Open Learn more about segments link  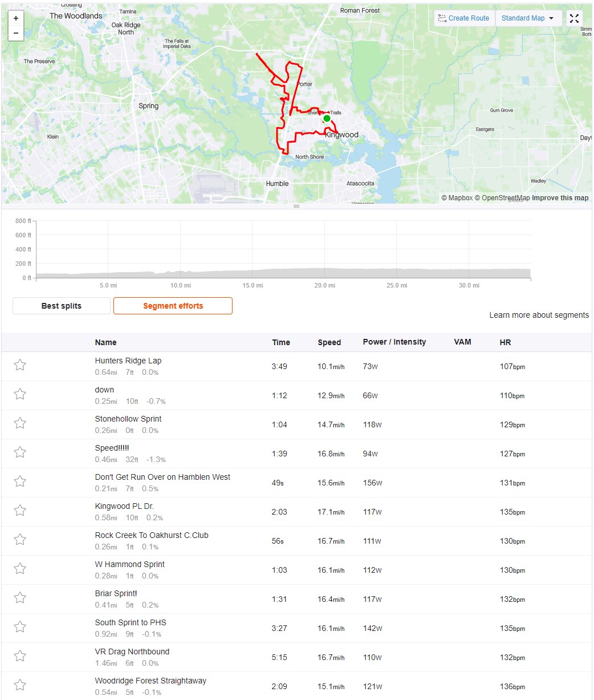tap(539, 315)
